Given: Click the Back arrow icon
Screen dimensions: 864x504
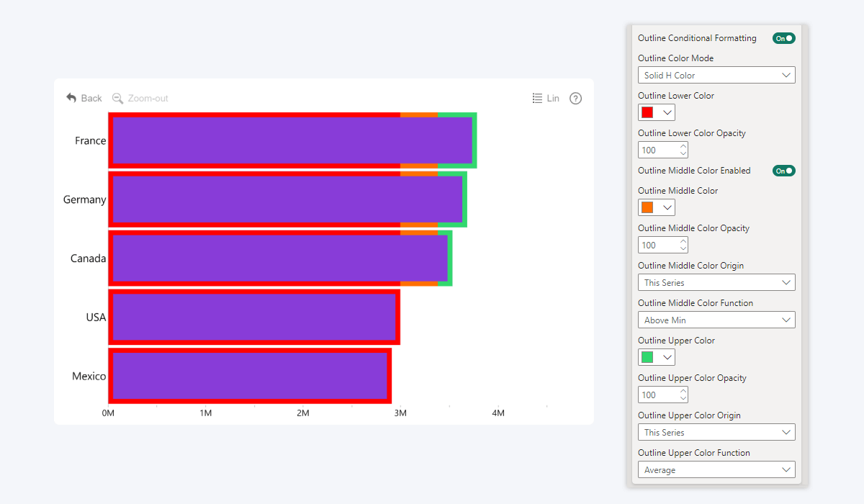Looking at the screenshot, I should point(71,98).
